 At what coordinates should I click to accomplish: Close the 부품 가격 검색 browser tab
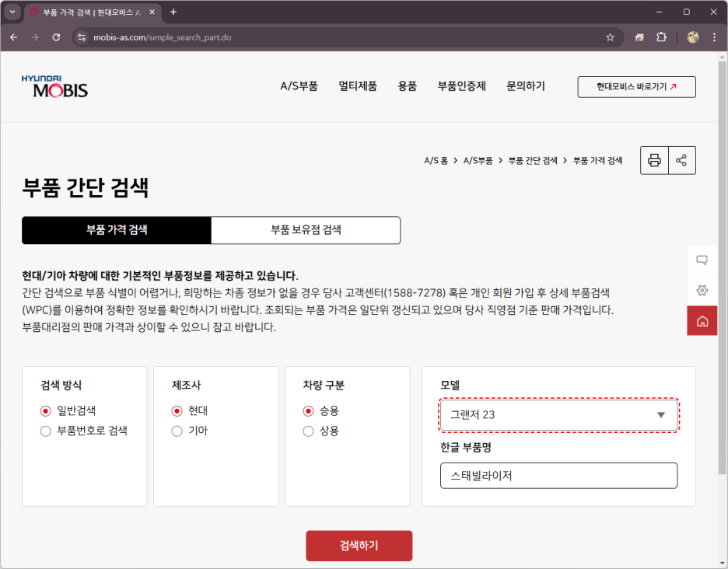(152, 12)
